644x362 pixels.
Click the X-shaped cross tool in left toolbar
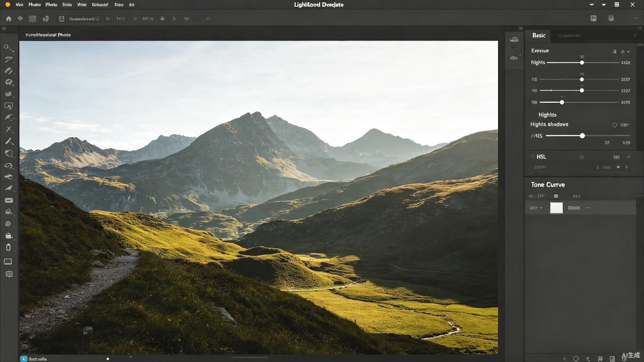8,129
